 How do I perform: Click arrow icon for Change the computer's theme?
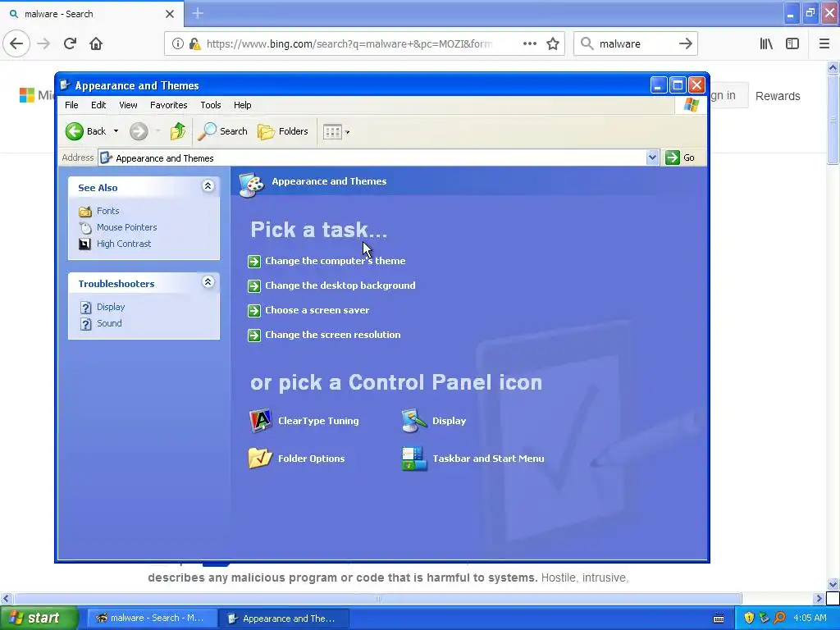pyautogui.click(x=254, y=262)
